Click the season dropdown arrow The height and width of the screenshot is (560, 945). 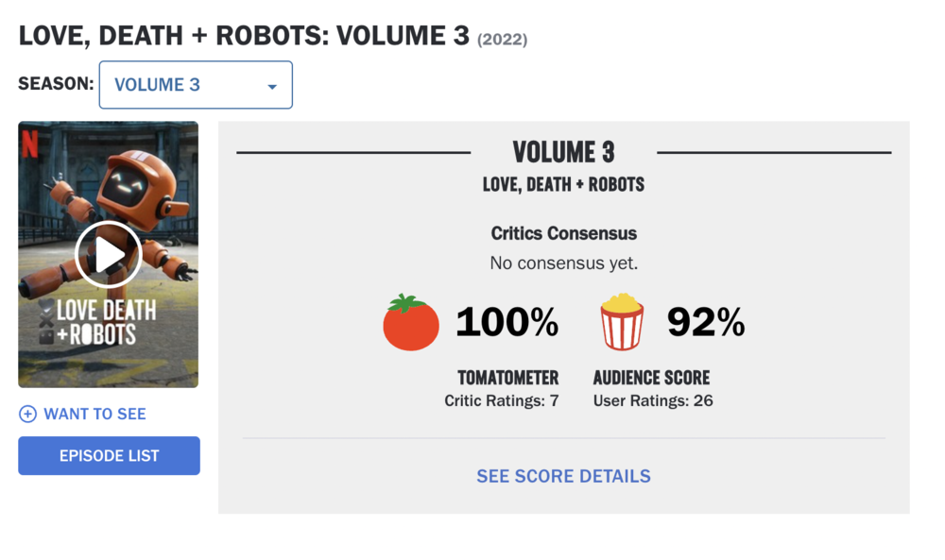pos(272,87)
